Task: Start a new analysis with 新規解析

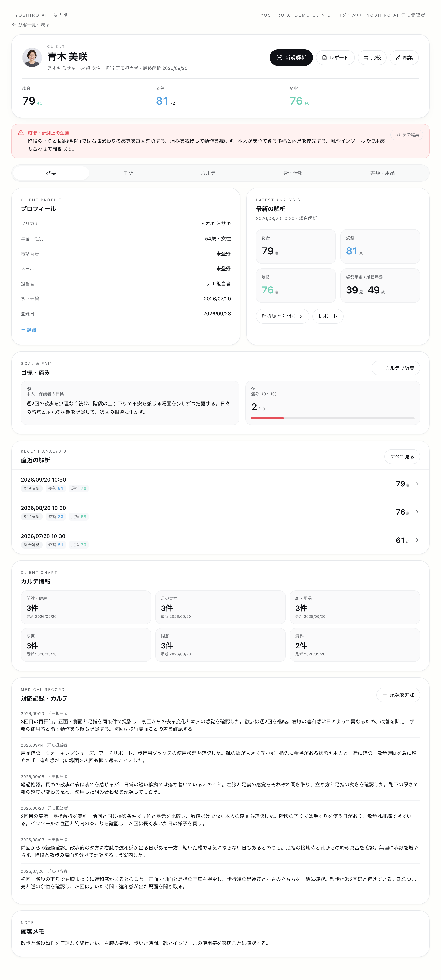Action: [x=291, y=57]
